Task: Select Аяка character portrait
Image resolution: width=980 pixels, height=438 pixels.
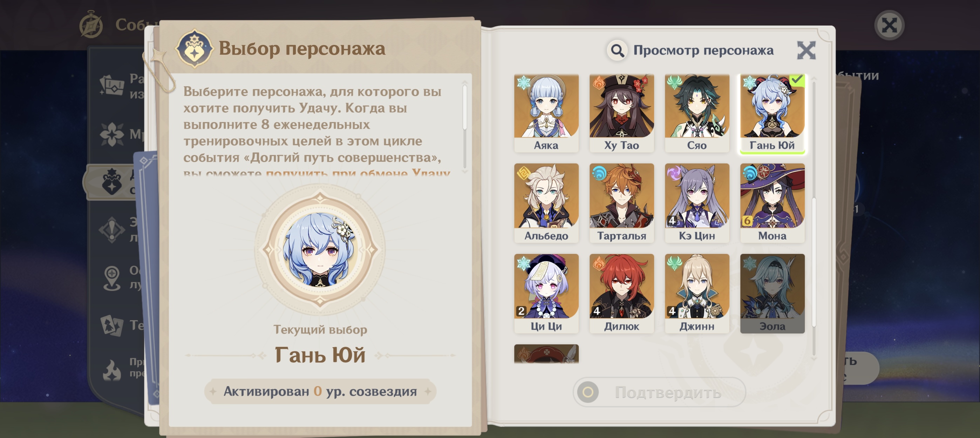Action: [x=546, y=113]
